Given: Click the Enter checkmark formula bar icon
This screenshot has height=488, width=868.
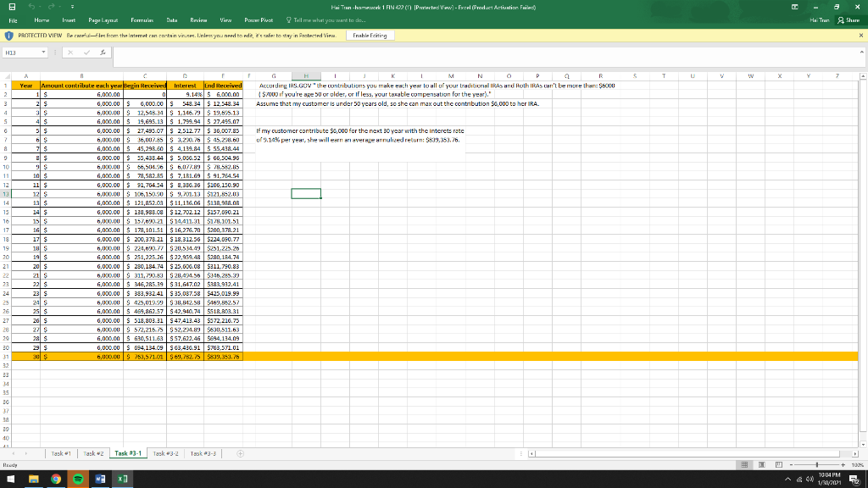Looking at the screenshot, I should (87, 53).
